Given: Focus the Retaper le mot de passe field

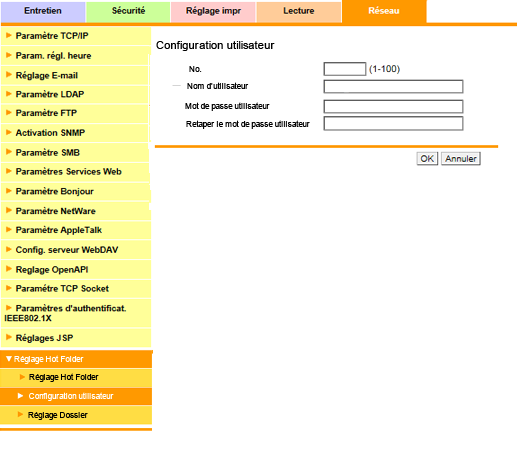Looking at the screenshot, I should 393,123.
